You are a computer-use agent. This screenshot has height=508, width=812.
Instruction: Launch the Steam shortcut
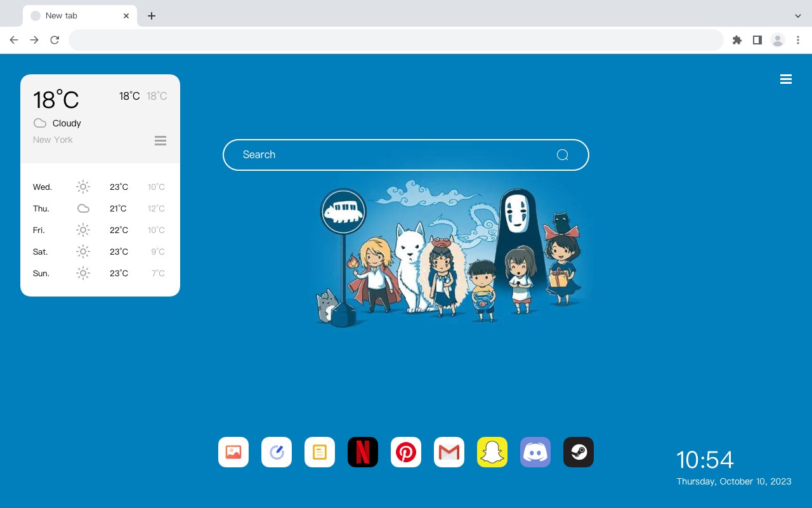[x=579, y=452]
